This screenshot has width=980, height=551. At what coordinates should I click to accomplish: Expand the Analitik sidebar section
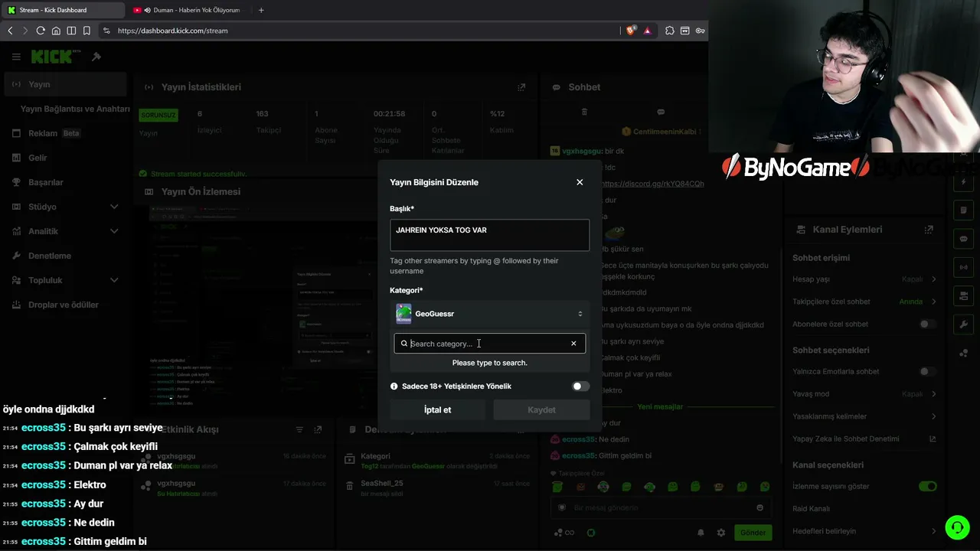114,231
